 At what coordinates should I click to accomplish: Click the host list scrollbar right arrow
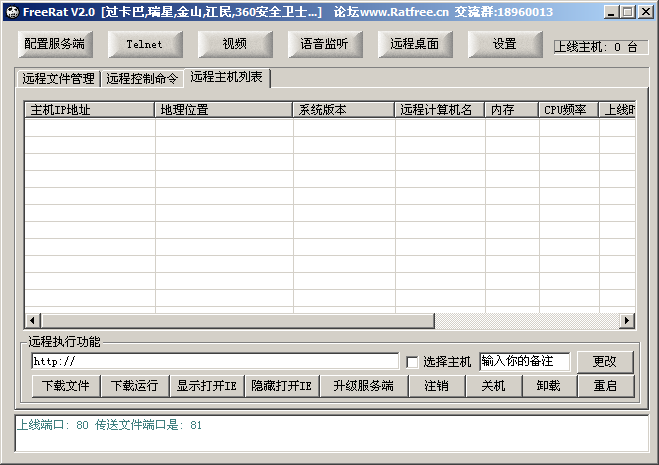coord(627,320)
